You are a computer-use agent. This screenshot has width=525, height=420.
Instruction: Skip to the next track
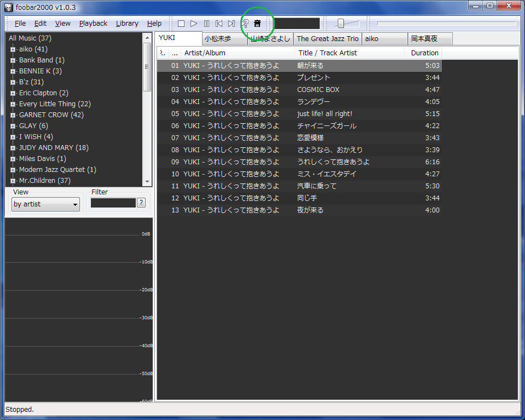click(x=232, y=24)
